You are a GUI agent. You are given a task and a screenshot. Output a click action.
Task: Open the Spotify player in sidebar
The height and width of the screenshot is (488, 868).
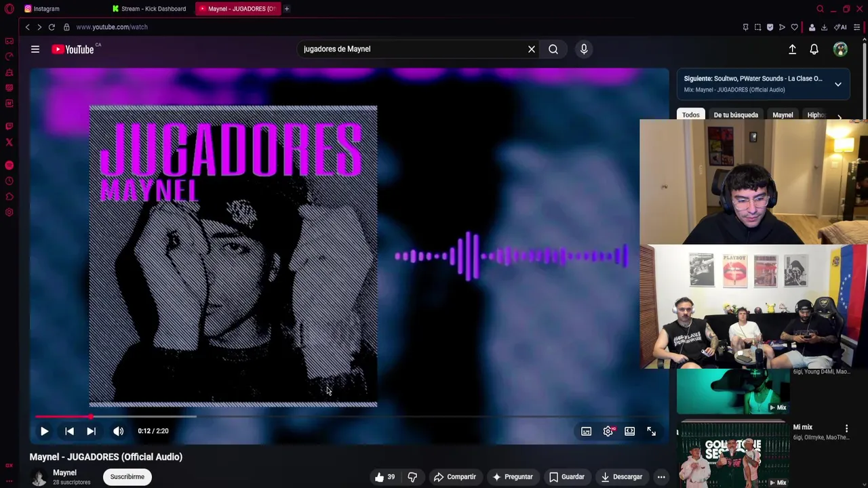(x=9, y=165)
